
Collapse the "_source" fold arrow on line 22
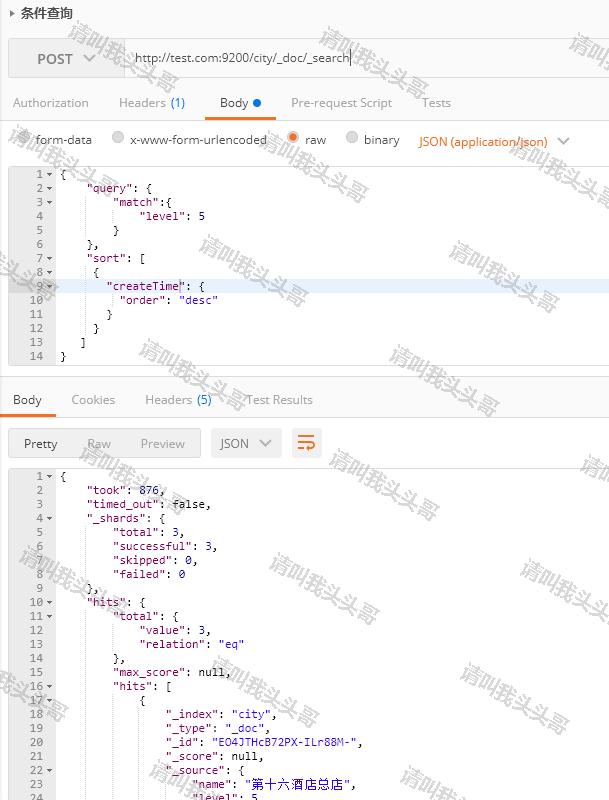[x=49, y=770]
